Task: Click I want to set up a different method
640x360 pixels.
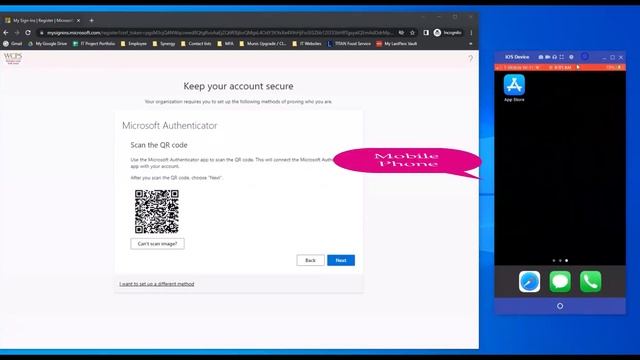Action: [x=157, y=284]
